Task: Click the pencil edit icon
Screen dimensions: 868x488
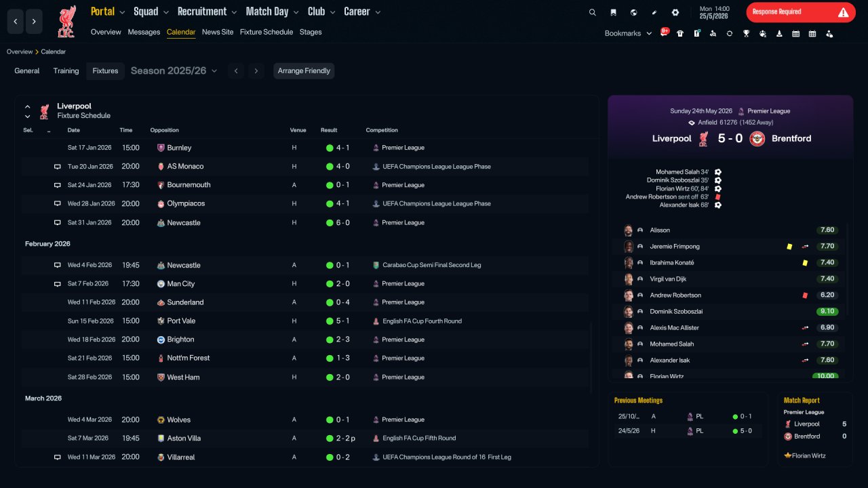Action: [654, 12]
